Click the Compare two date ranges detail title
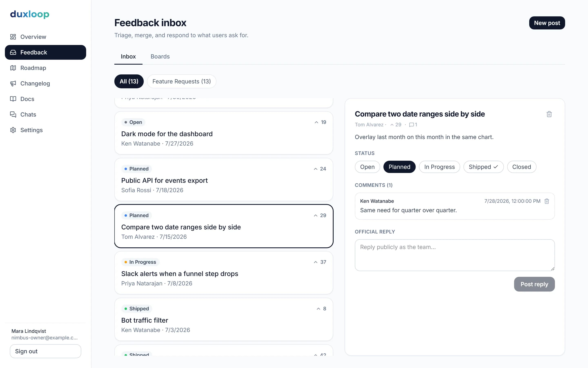This screenshot has width=588, height=368. click(420, 114)
